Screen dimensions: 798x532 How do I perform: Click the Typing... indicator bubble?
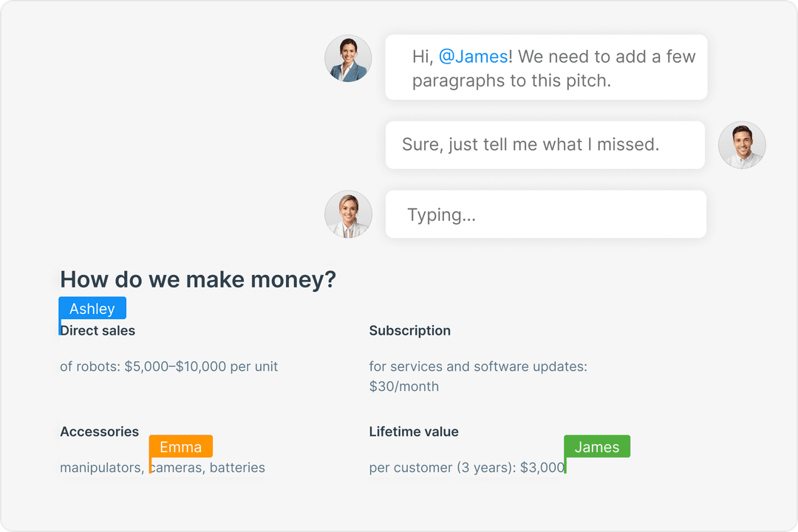click(545, 214)
